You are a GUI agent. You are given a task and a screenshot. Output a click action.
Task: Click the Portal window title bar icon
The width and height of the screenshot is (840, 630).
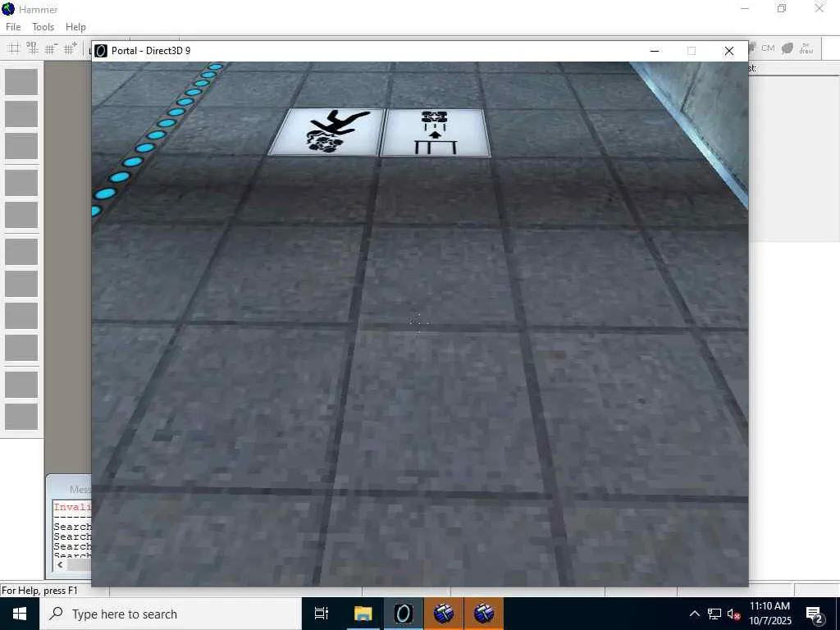tap(101, 51)
